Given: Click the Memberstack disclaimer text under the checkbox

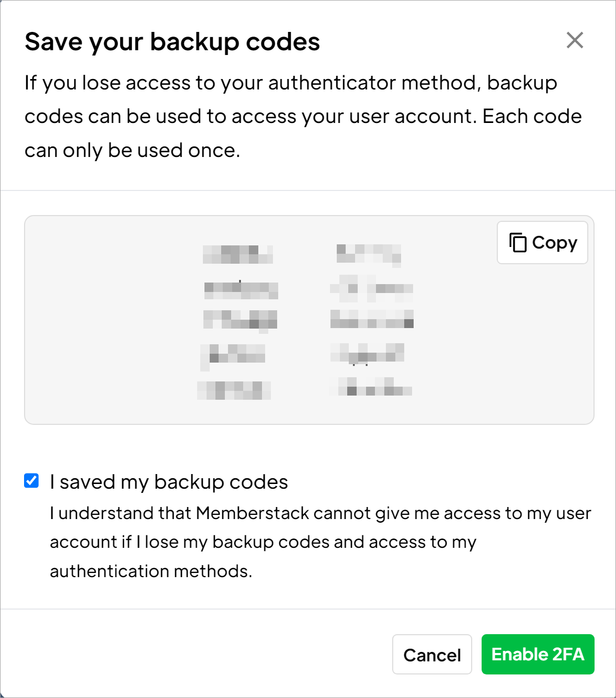Looking at the screenshot, I should point(320,542).
